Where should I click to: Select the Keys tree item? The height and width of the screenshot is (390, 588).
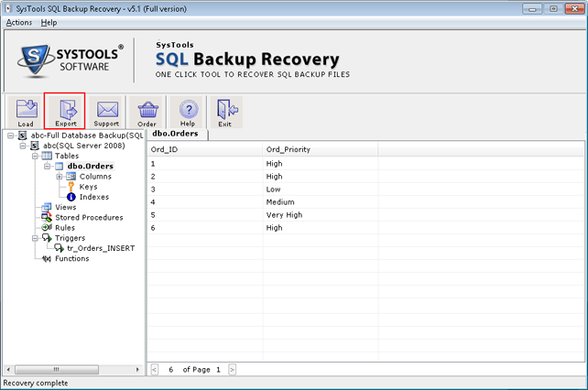point(88,187)
